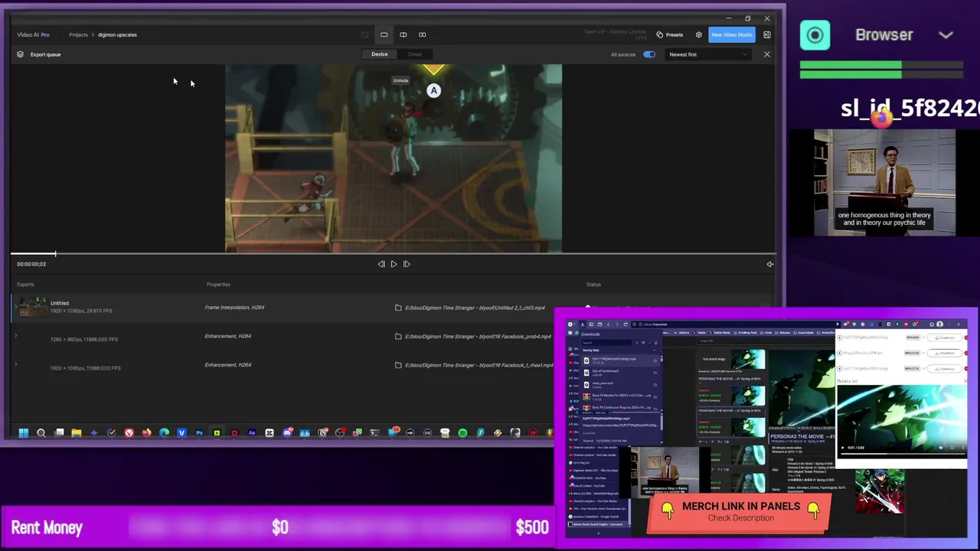Image resolution: width=980 pixels, height=551 pixels.
Task: Open the Presets panel
Action: [x=669, y=34]
